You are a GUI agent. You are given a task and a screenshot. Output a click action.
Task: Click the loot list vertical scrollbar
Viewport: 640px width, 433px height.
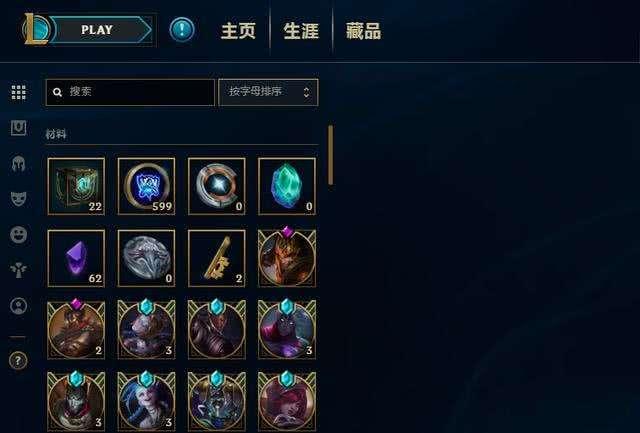pos(330,155)
